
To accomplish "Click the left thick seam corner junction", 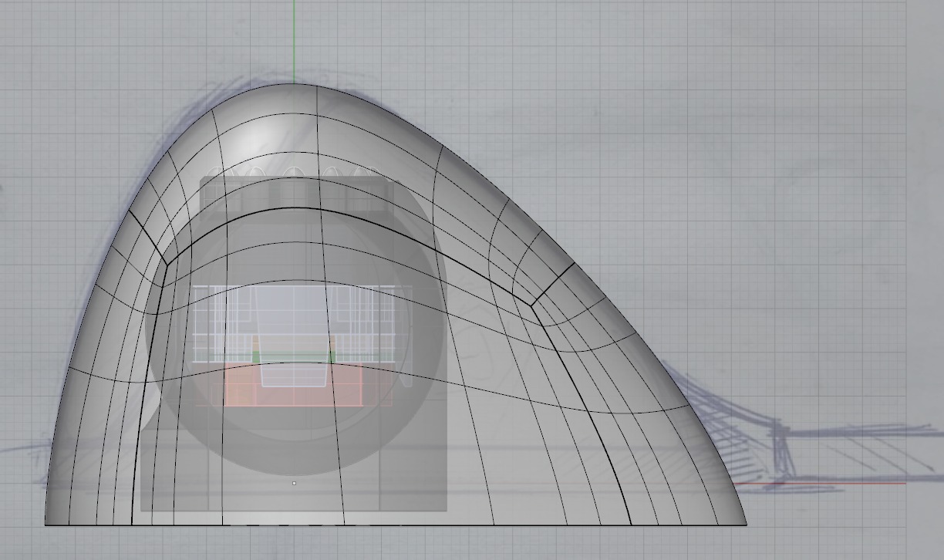I will (166, 264).
